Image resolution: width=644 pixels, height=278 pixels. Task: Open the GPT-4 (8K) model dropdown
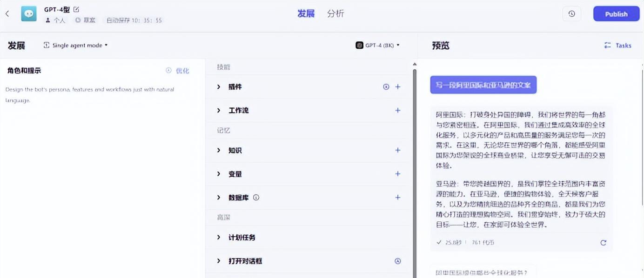tap(378, 46)
